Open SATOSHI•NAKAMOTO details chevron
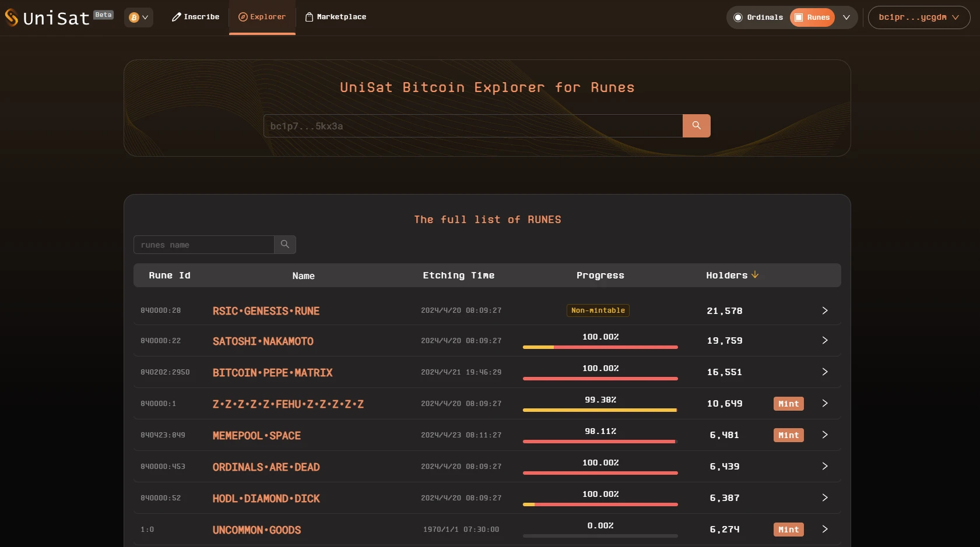980x547 pixels. click(x=824, y=340)
